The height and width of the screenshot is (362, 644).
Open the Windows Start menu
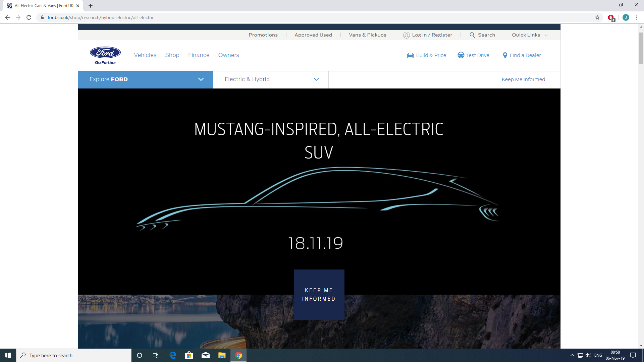tap(8, 355)
